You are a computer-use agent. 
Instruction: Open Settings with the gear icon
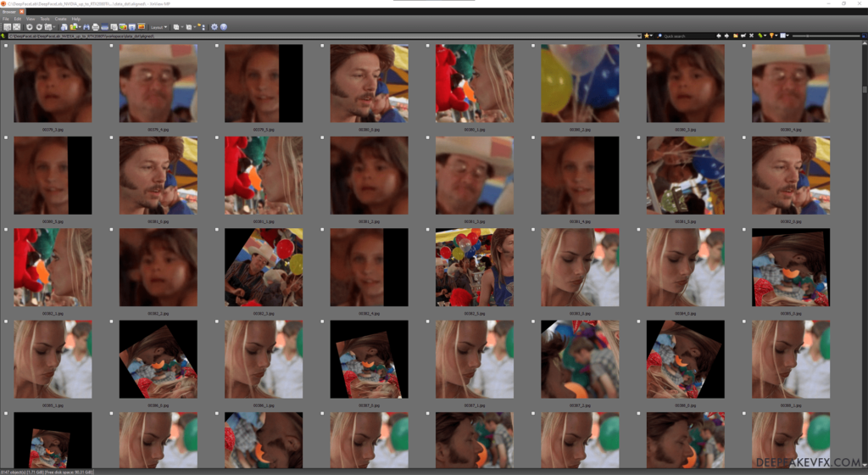point(214,27)
